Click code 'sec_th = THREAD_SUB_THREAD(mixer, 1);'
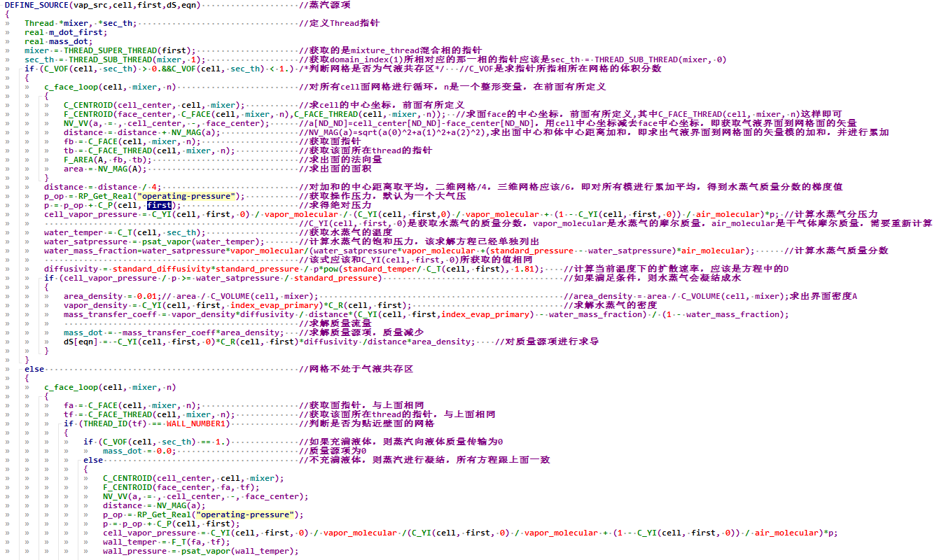The width and height of the screenshot is (937, 560). pos(116,59)
